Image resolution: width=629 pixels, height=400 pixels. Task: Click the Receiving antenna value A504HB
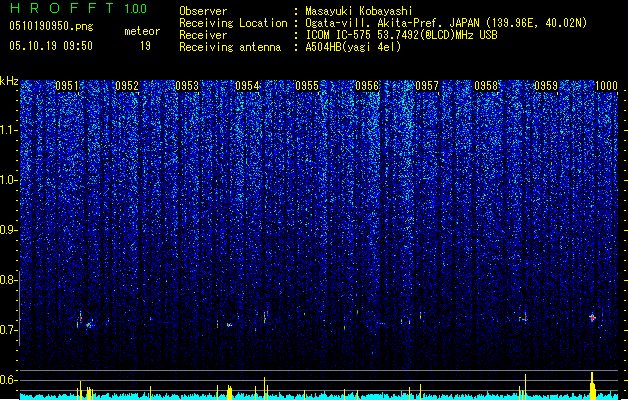tap(323, 47)
